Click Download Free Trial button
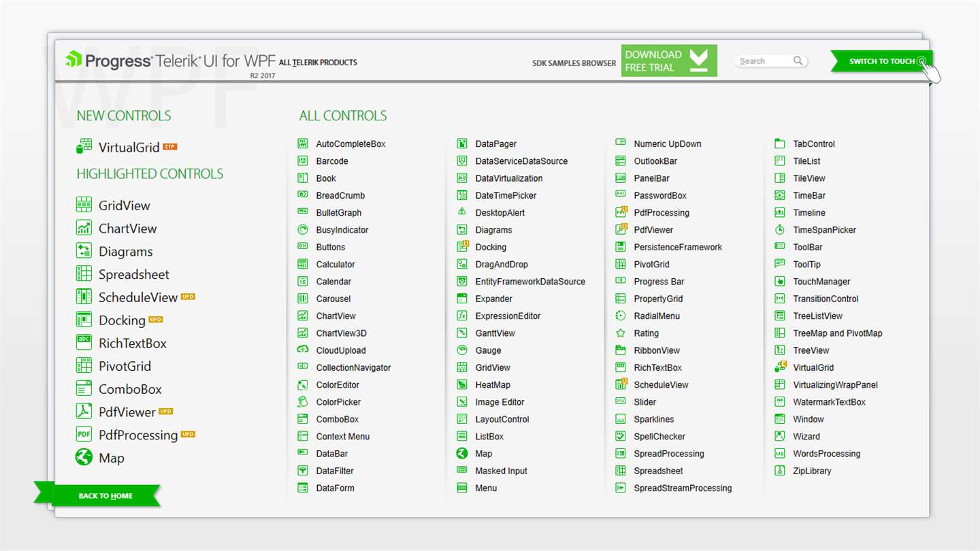 (x=669, y=61)
